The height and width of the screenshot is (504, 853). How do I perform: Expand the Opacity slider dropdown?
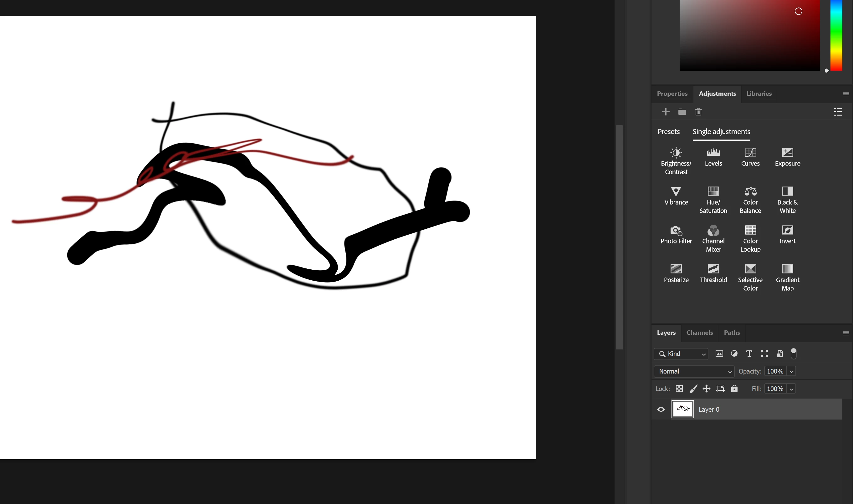(791, 371)
